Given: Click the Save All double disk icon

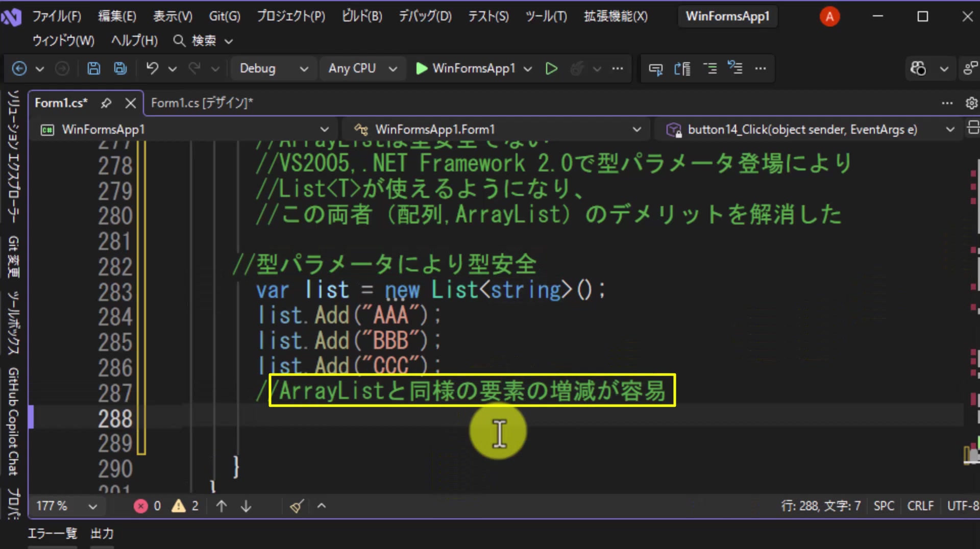Looking at the screenshot, I should 120,68.
